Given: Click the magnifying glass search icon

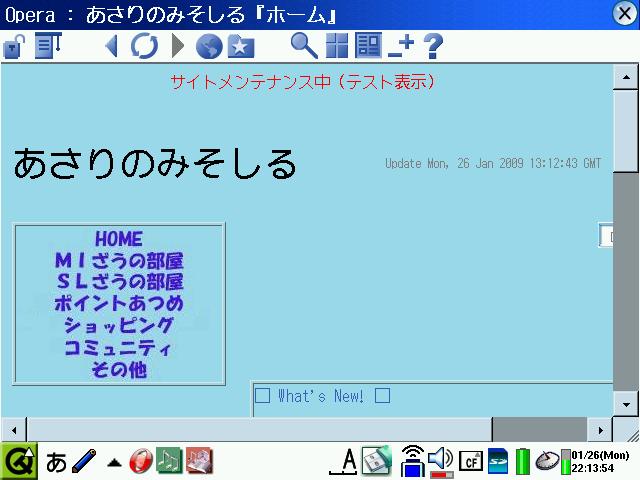Looking at the screenshot, I should pos(304,46).
